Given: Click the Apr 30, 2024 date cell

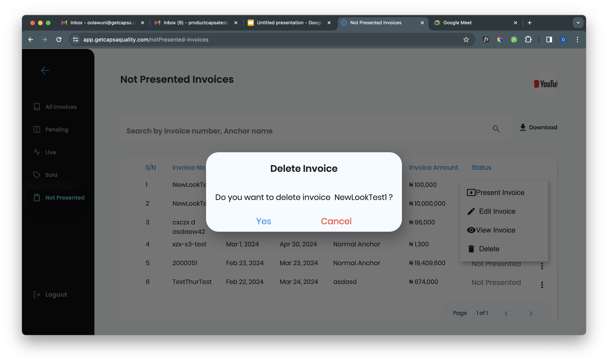Looking at the screenshot, I should [x=298, y=244].
